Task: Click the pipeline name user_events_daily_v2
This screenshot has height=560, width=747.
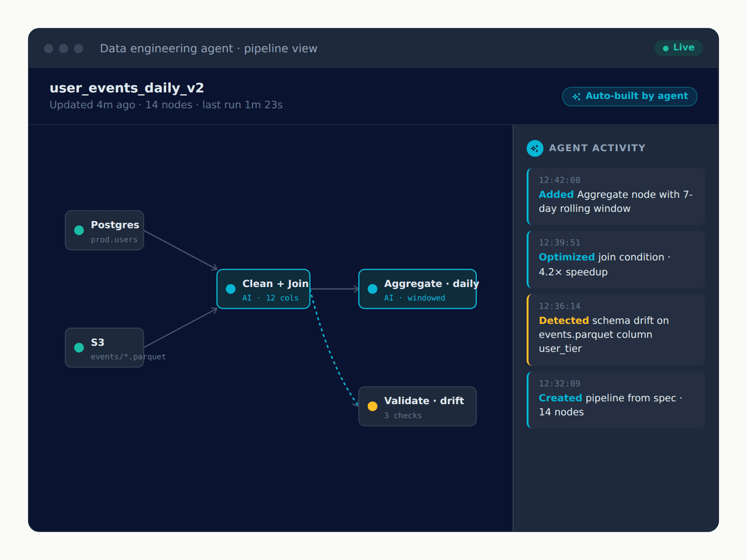Action: coord(127,88)
